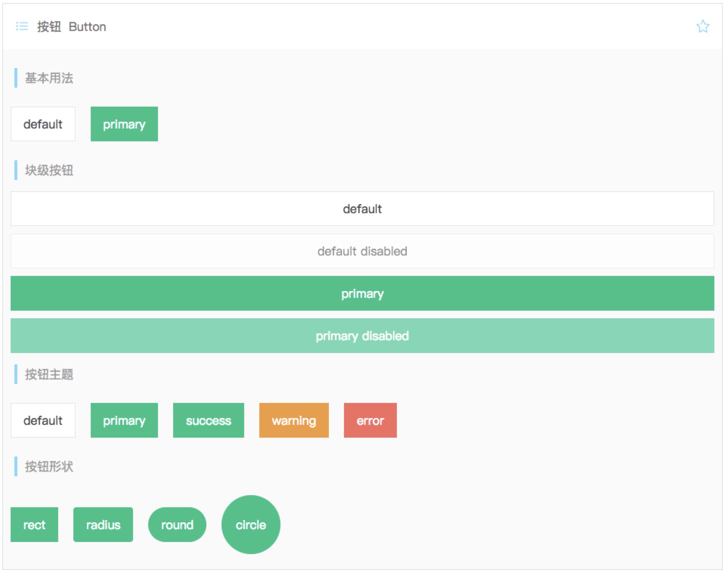Click the list menu icon in header
728x573 pixels.
(x=22, y=26)
